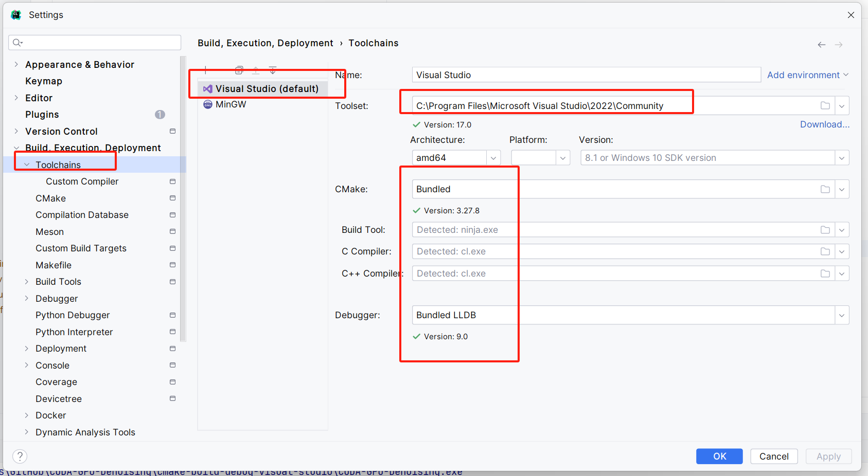
Task: Open the Debugger Bundled LLDB dropdown
Action: pos(842,315)
